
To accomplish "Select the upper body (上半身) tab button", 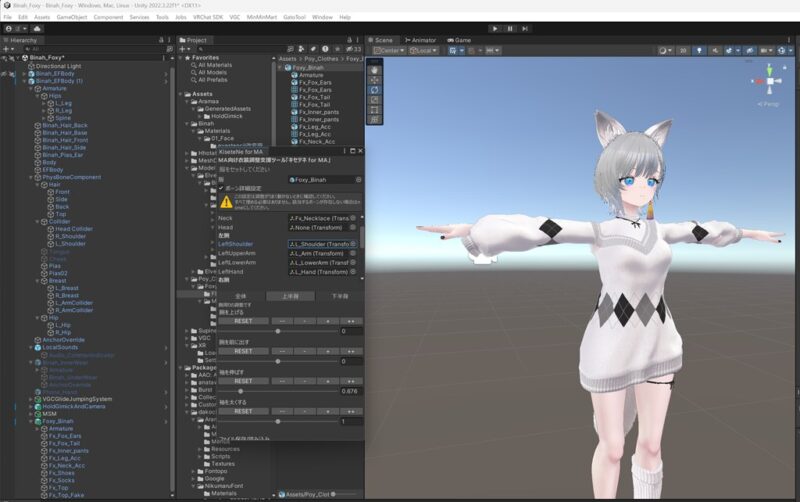I will pyautogui.click(x=289, y=296).
